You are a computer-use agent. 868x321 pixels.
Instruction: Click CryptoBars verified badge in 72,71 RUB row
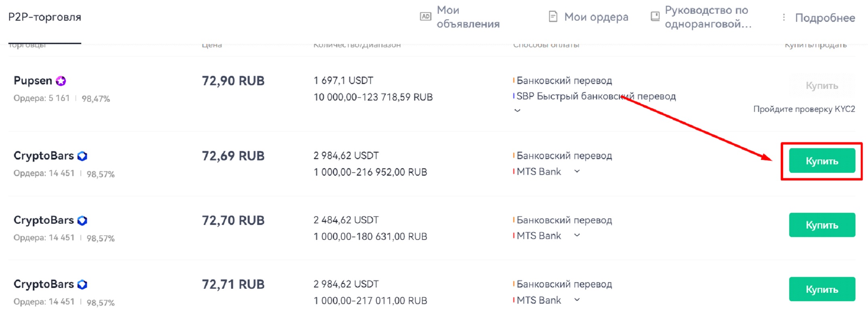[83, 284]
